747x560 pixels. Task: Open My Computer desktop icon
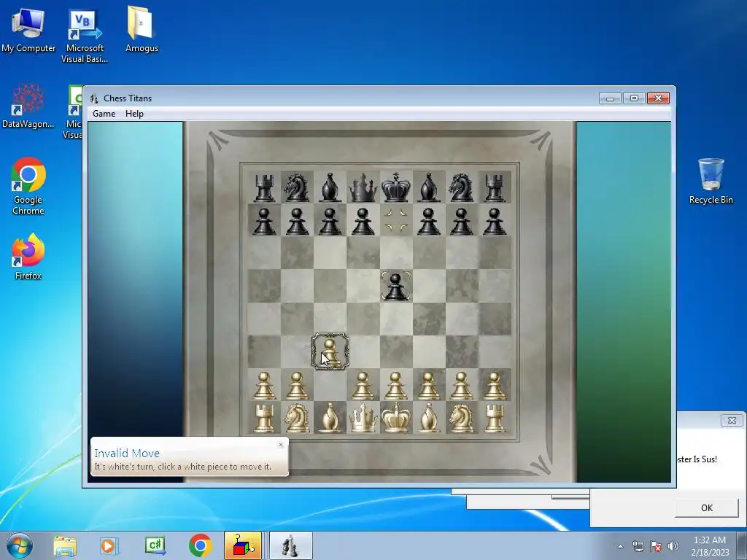point(28,28)
